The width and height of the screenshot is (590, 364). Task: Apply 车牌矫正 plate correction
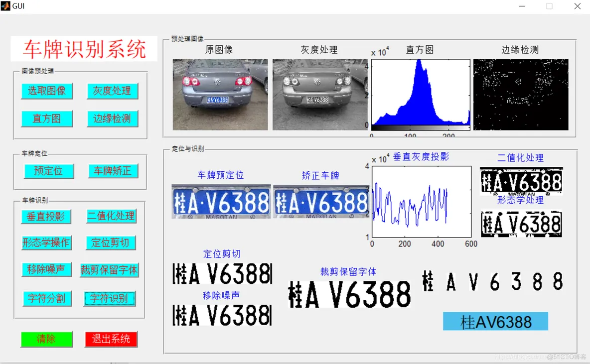click(x=113, y=171)
